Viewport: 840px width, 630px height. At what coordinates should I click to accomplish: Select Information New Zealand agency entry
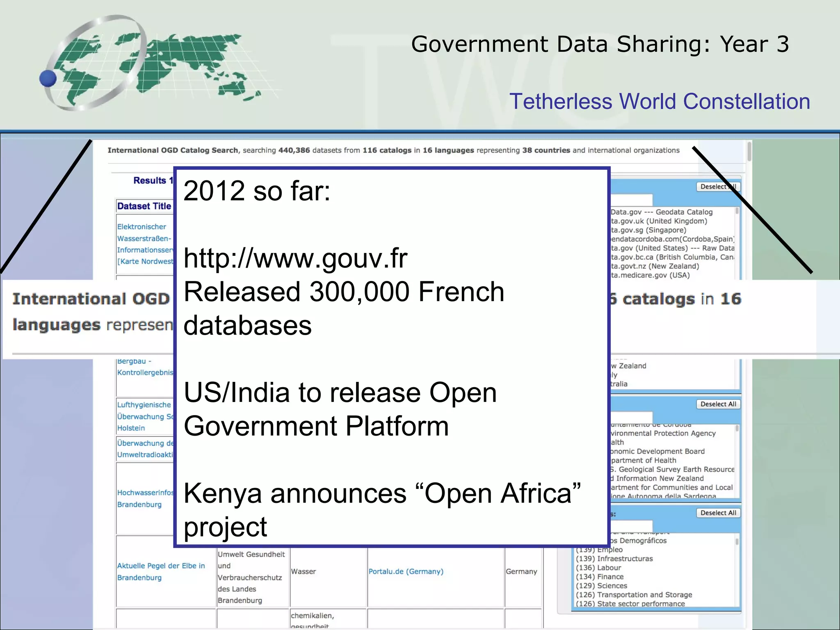[657, 478]
